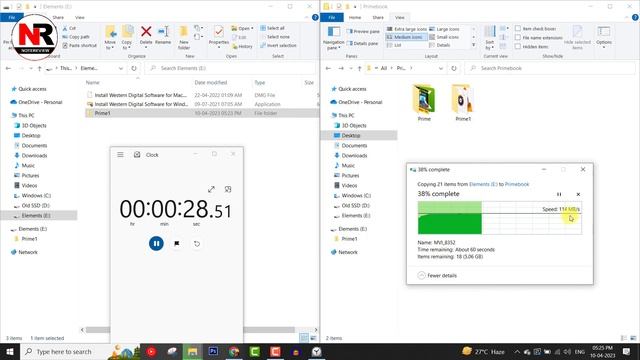Viewport: 640px width, 360px height.
Task: Select Prime1 row in Elements file list
Action: [202, 113]
